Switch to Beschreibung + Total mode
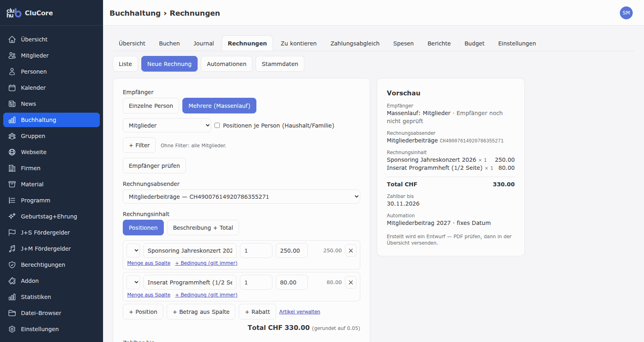 click(x=203, y=228)
